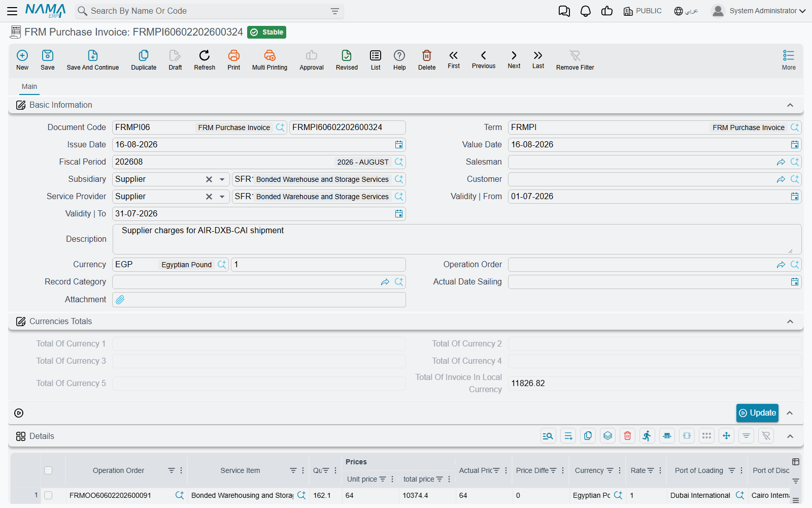Open notifications bell

pyautogui.click(x=586, y=11)
